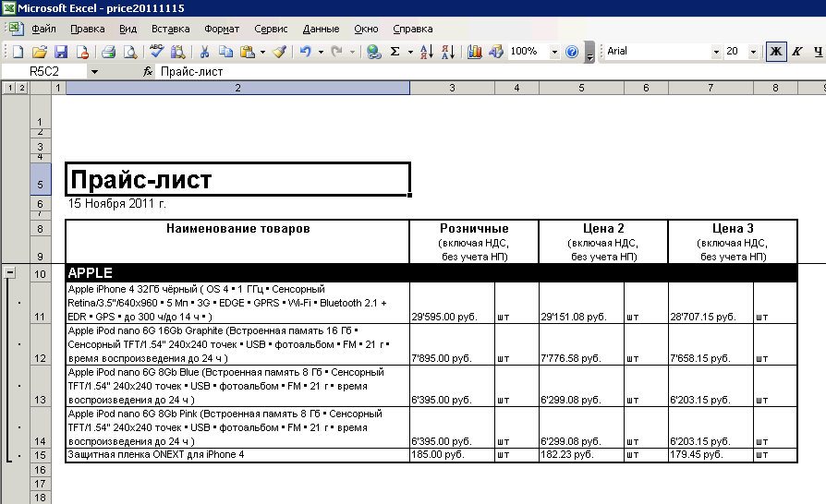Run the ABC spelling check
Viewport: 826px width, 504px height.
tap(156, 51)
